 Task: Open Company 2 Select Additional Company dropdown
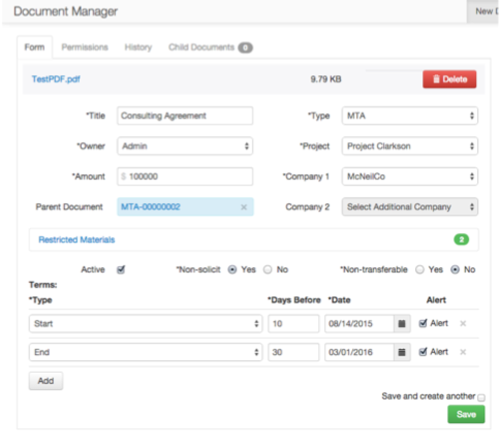click(410, 207)
